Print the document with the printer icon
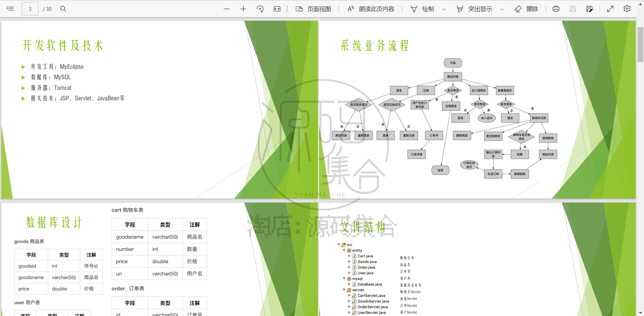The width and height of the screenshot is (644, 316). (556, 9)
